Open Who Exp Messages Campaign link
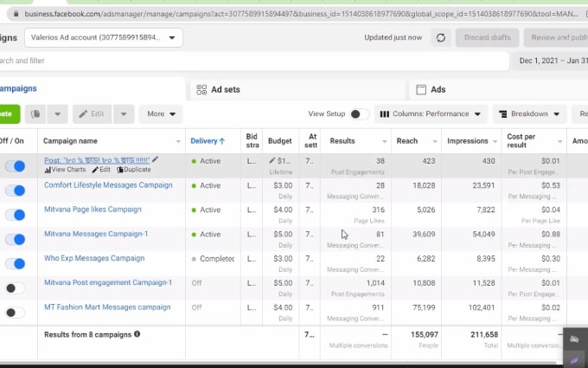The image size is (588, 368). pos(94,258)
